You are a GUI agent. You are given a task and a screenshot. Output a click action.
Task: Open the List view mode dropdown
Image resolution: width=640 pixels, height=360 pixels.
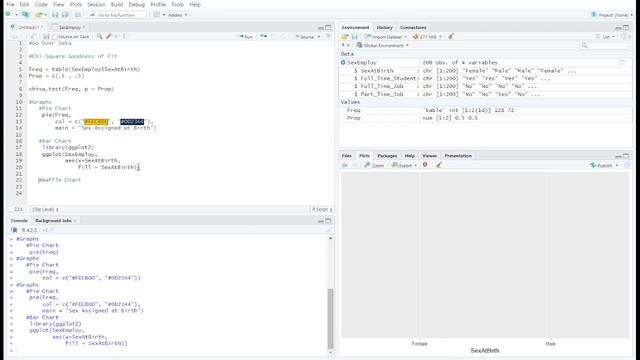tap(606, 37)
